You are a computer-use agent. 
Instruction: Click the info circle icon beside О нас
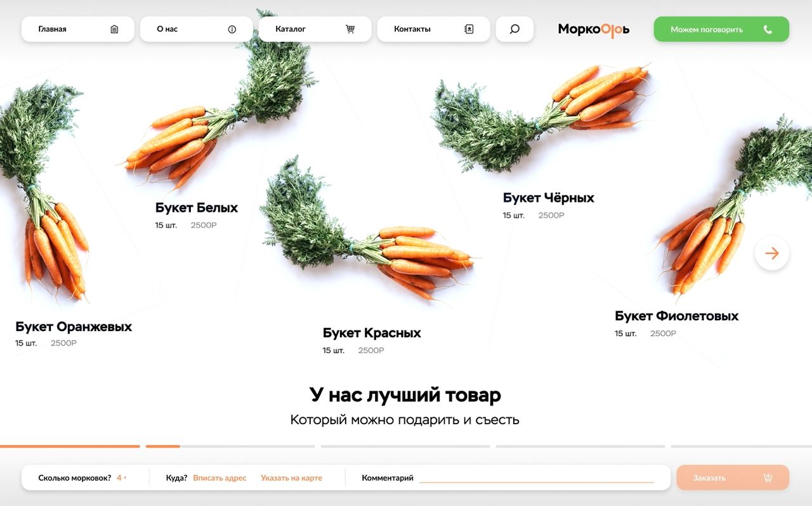click(x=232, y=29)
